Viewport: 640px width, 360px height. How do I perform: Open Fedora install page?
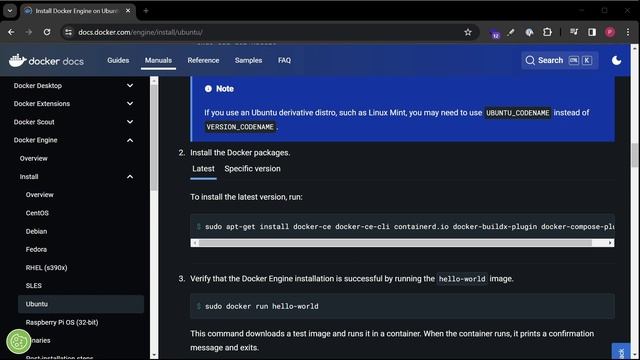point(36,249)
